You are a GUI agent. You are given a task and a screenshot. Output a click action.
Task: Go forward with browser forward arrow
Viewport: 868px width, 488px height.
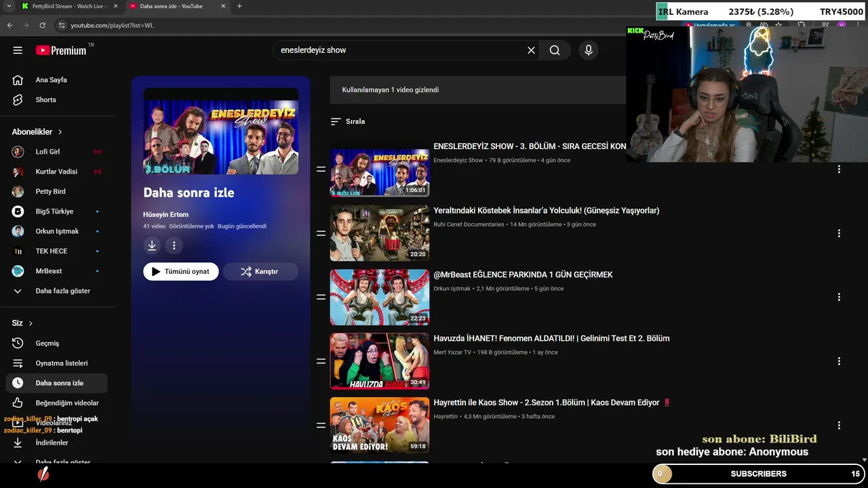tap(26, 25)
